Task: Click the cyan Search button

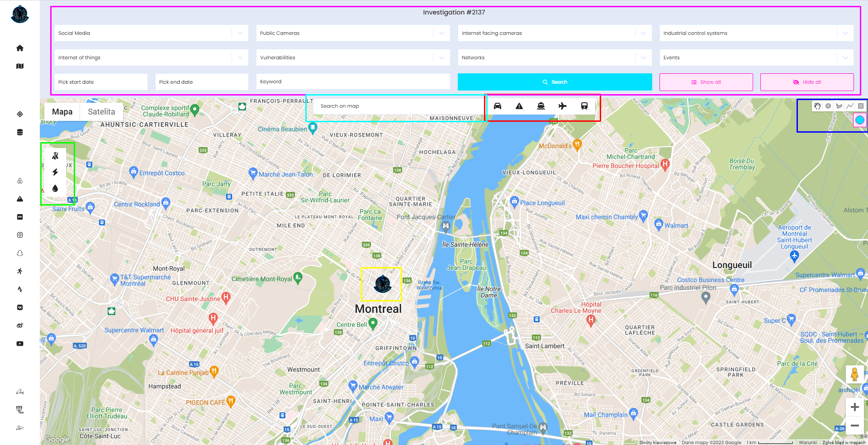Action: pyautogui.click(x=555, y=82)
